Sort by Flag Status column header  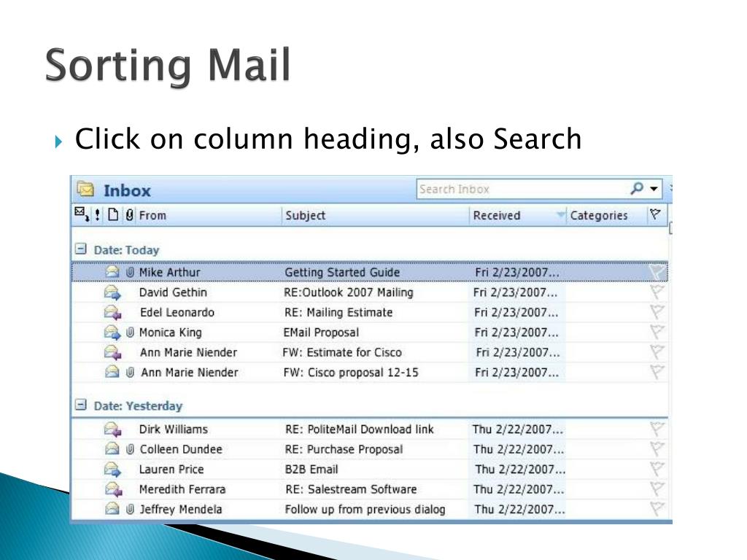(656, 215)
